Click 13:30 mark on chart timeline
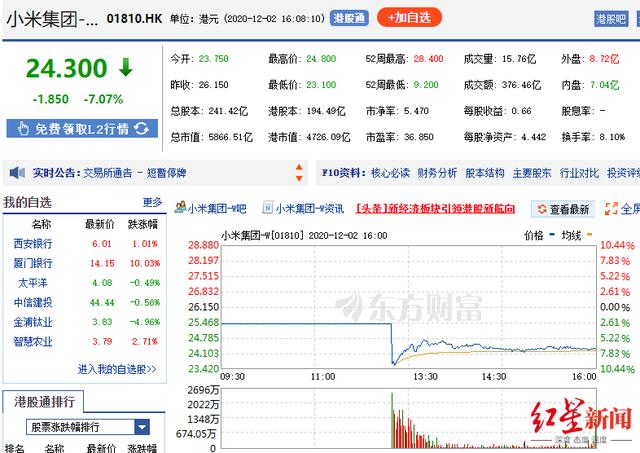This screenshot has height=453, width=640. point(425,376)
